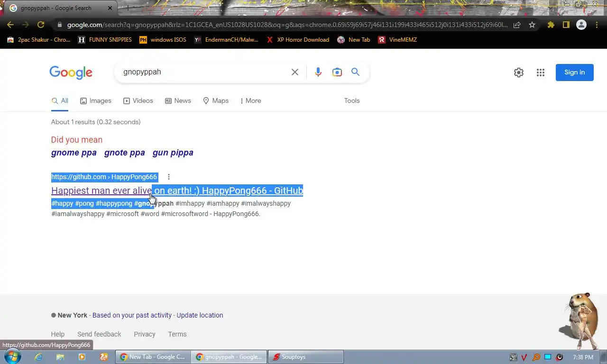Open the Chrome three-dot menu
This screenshot has width=607, height=364.
pyautogui.click(x=597, y=25)
